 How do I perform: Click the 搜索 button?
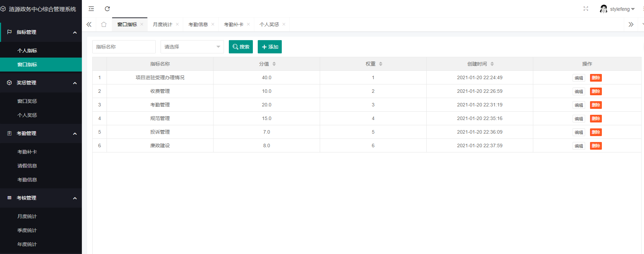pos(241,47)
